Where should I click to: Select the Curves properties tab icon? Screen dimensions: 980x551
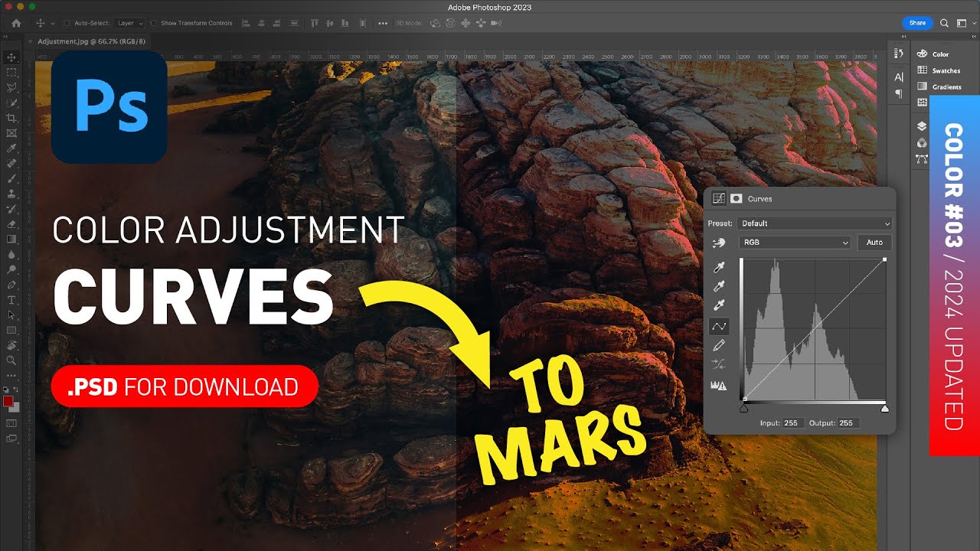[719, 198]
